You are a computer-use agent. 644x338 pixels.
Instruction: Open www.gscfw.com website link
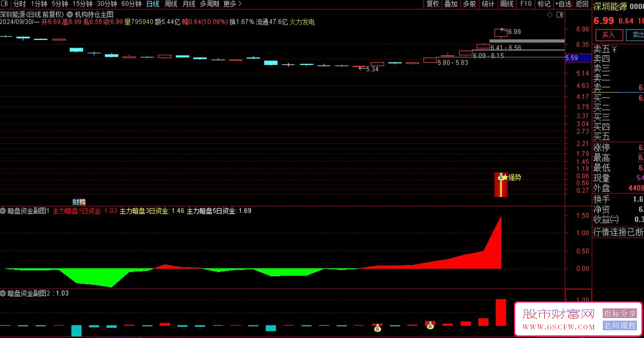pyautogui.click(x=558, y=327)
